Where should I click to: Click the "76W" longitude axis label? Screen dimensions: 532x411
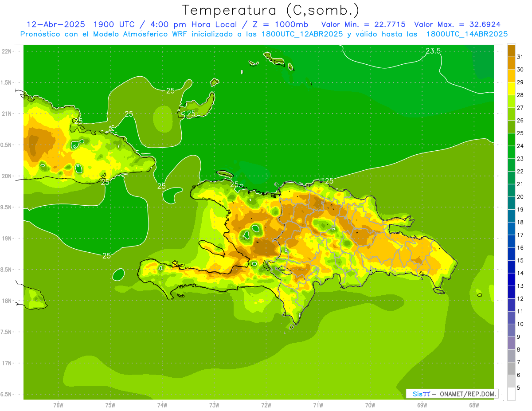click(58, 405)
